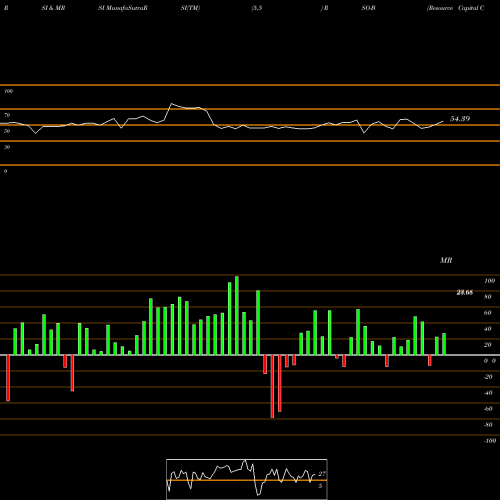
Task: Open the mini overview chart thumbnail
Action: coord(247,479)
